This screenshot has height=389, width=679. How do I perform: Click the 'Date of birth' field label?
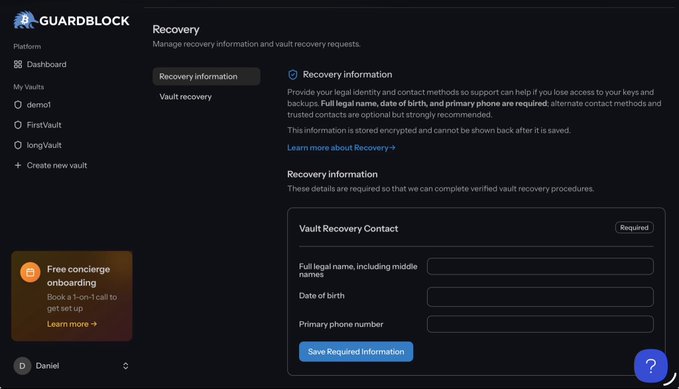pos(322,296)
